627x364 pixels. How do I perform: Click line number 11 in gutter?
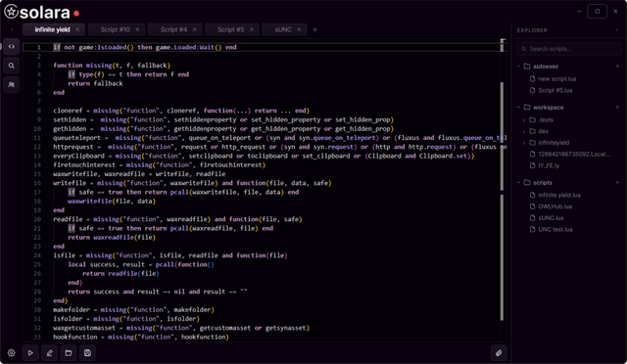click(37, 138)
